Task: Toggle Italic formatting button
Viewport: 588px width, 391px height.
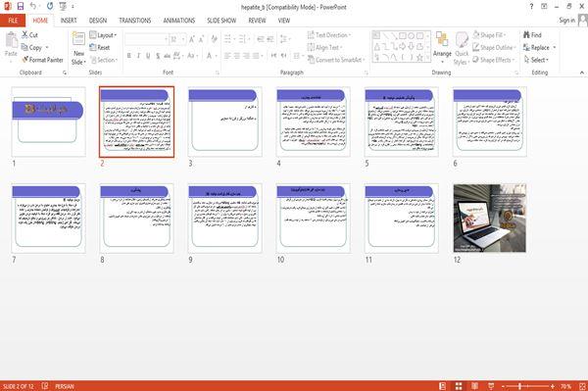Action: click(x=138, y=56)
